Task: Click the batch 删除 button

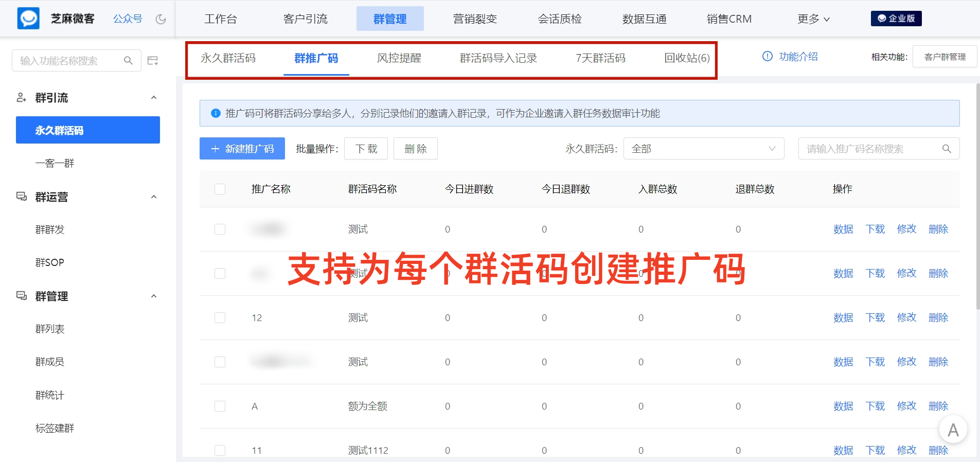Action: click(x=416, y=149)
